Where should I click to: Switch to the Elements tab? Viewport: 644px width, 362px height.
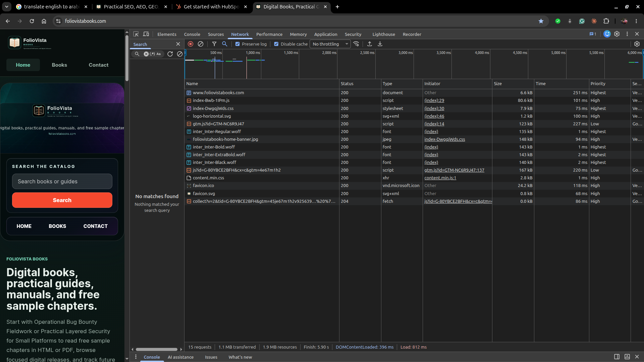(x=167, y=34)
